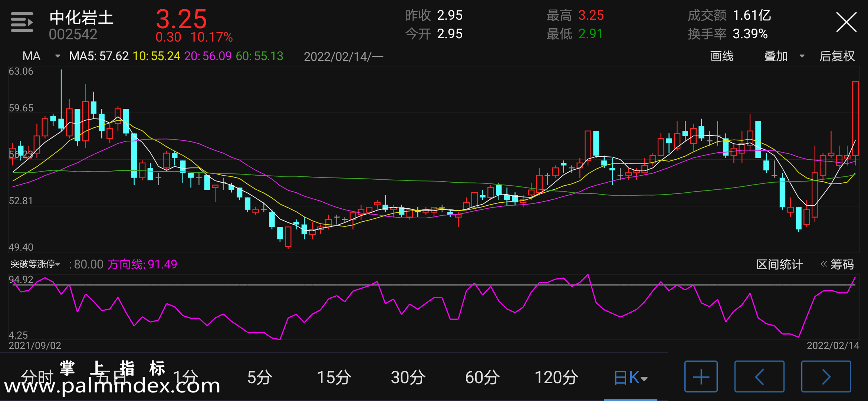Image resolution: width=868 pixels, height=401 pixels.
Task: Tap the 49.40 price axis label
Action: coord(21,247)
